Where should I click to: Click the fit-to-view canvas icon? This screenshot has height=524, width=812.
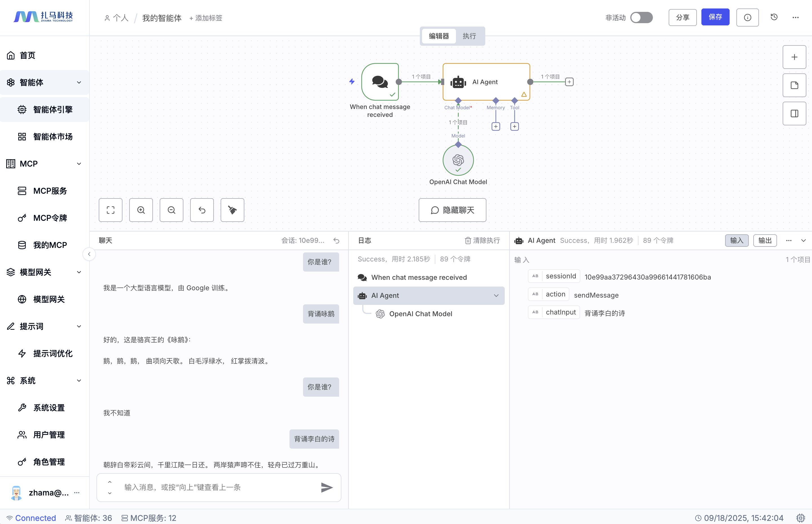coord(111,210)
